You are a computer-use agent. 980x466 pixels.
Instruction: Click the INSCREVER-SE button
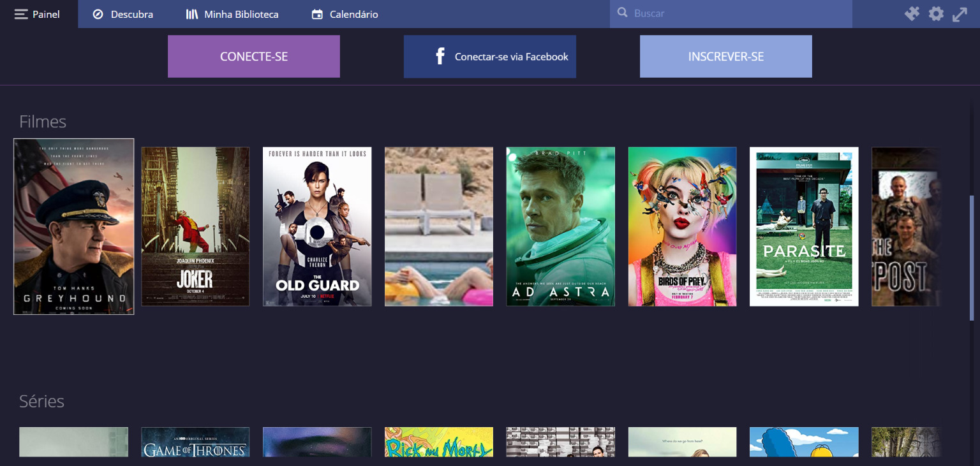click(726, 56)
